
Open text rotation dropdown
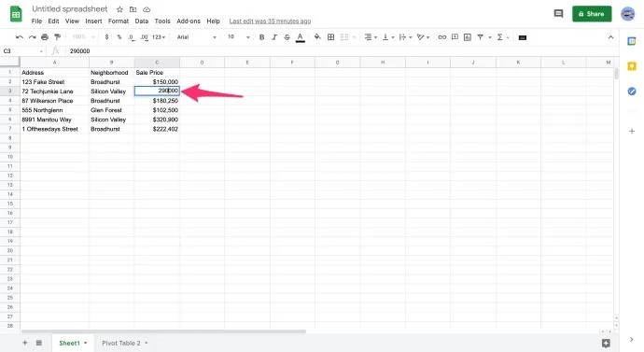click(x=423, y=37)
